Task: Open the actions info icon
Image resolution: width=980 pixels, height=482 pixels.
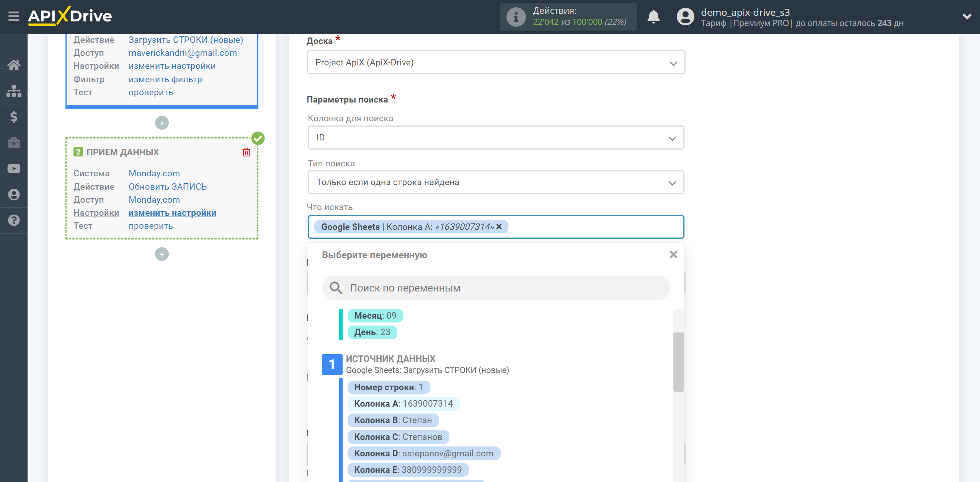Action: tap(516, 17)
